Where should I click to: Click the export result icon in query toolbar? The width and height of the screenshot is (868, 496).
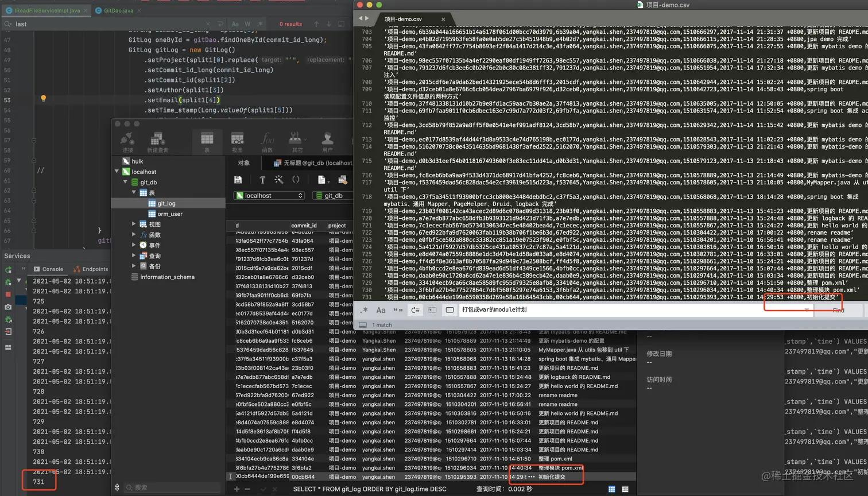coord(343,180)
